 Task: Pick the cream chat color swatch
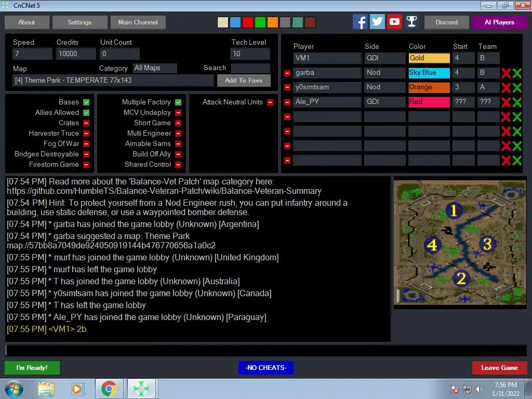click(x=222, y=22)
